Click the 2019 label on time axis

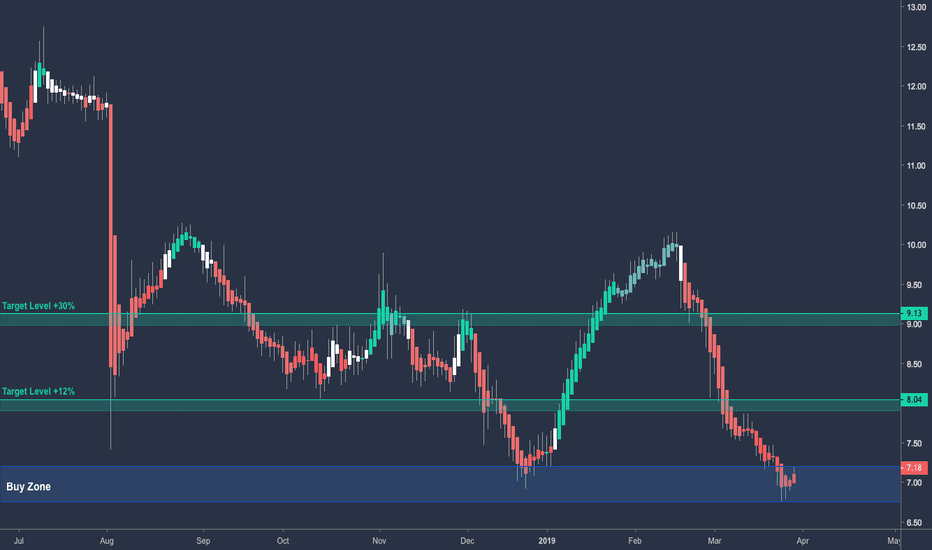coord(547,540)
